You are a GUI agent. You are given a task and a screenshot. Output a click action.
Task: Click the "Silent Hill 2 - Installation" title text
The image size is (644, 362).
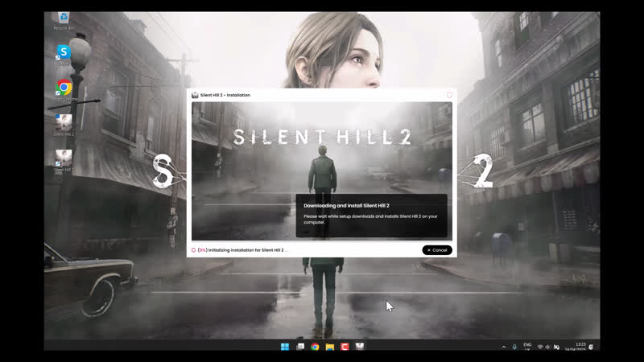tap(225, 95)
